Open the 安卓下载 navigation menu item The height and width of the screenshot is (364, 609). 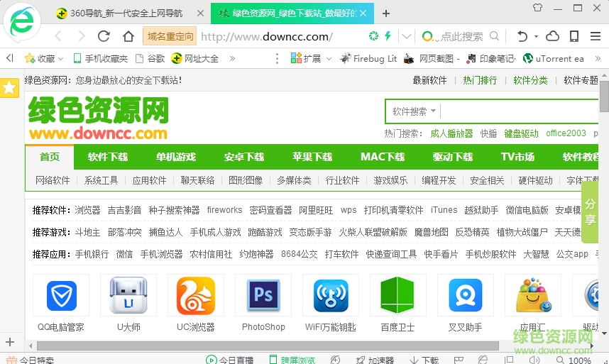point(244,157)
